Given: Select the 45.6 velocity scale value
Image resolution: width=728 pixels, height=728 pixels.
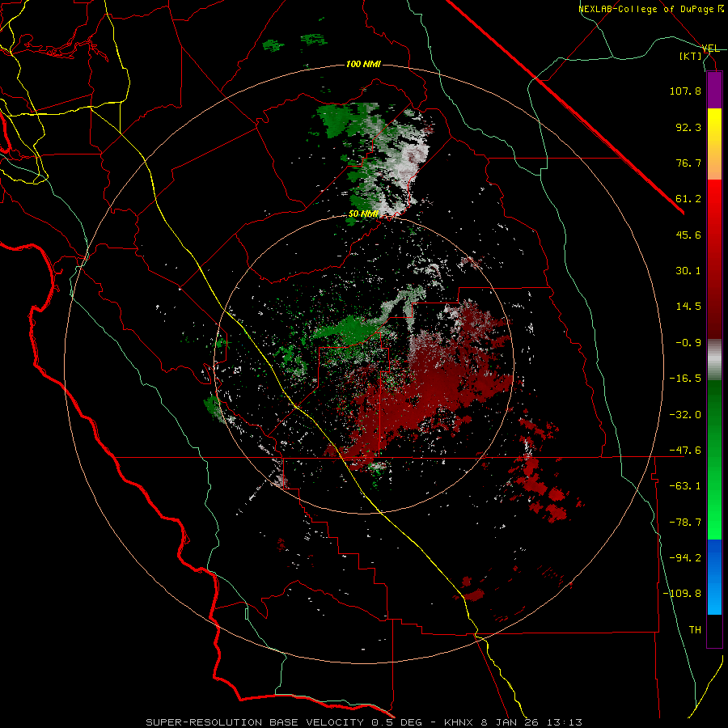Looking at the screenshot, I should click(x=688, y=235).
